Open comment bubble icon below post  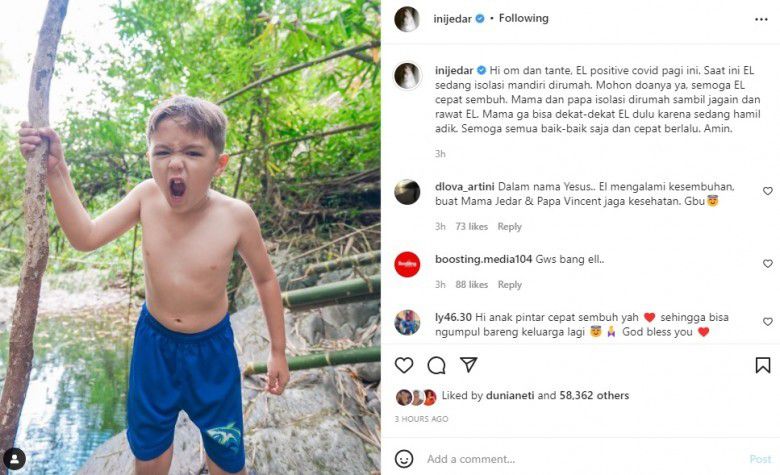pyautogui.click(x=436, y=365)
